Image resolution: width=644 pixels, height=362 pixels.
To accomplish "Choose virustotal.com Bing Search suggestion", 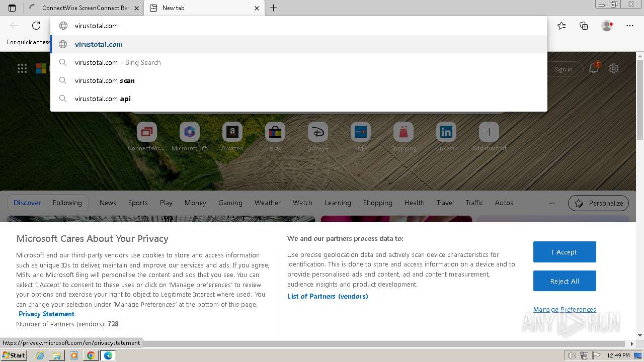I will pos(299,62).
